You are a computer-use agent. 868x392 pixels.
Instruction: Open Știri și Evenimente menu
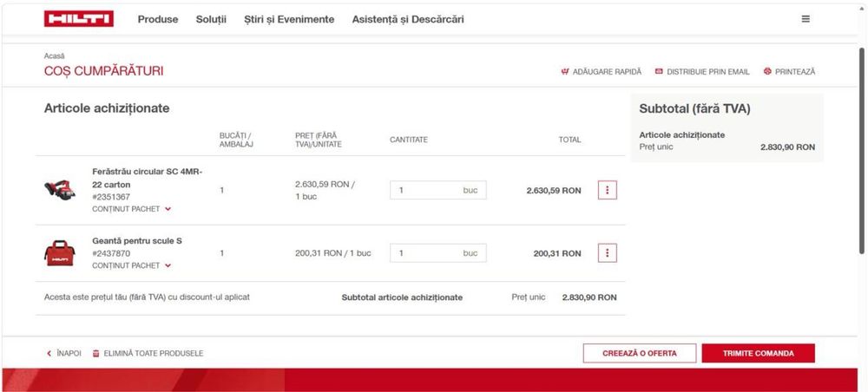point(289,19)
